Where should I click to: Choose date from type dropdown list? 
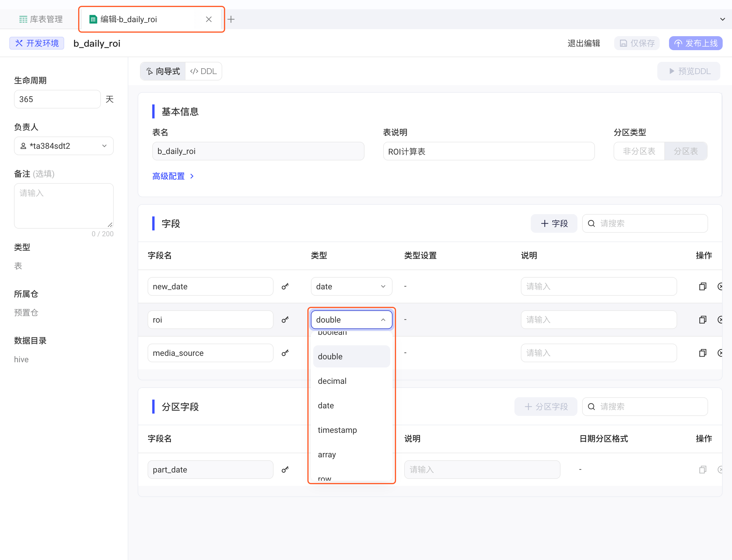(351, 406)
